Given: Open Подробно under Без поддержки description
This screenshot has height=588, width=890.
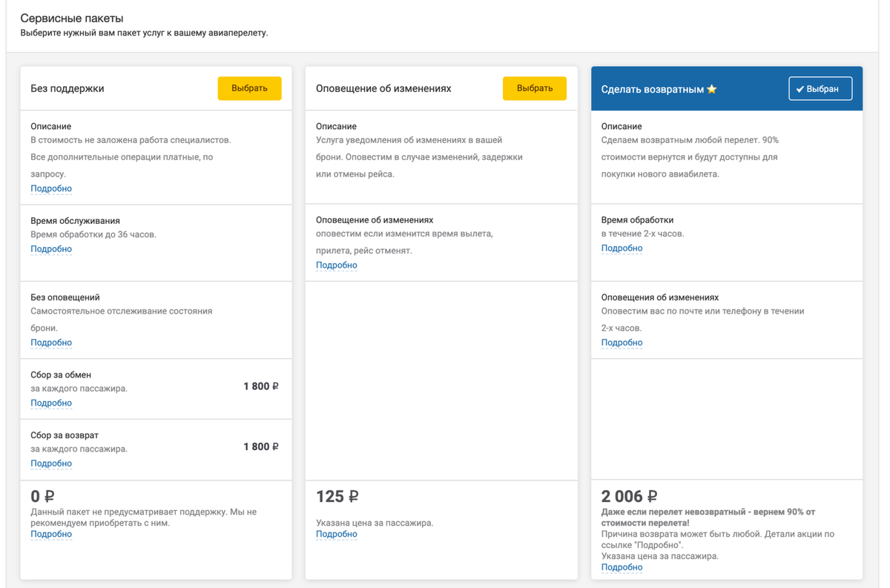Looking at the screenshot, I should [x=51, y=188].
